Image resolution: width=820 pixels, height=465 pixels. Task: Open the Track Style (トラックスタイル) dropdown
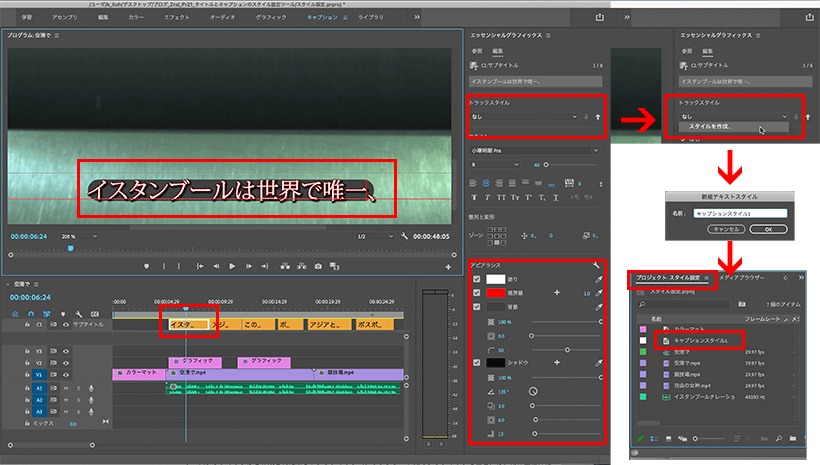point(523,117)
